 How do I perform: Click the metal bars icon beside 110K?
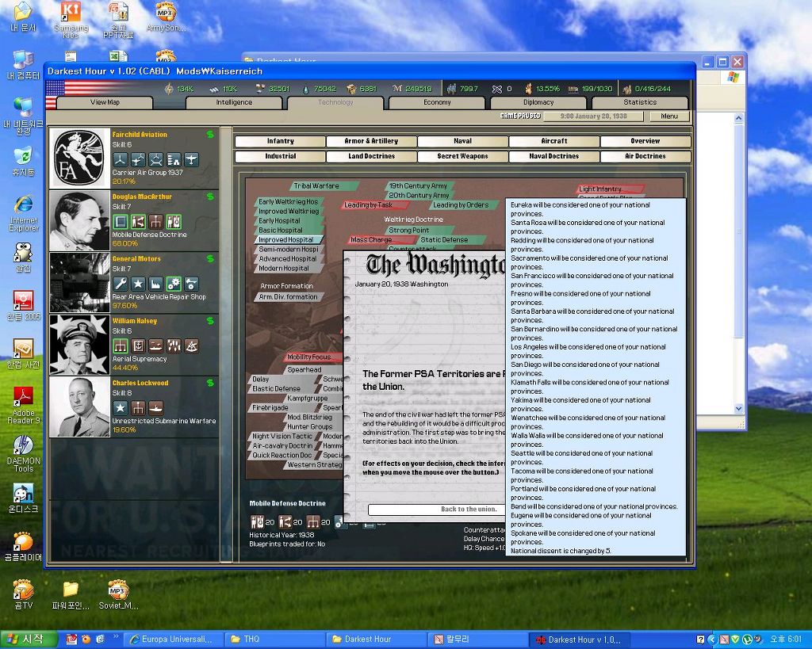click(x=213, y=89)
